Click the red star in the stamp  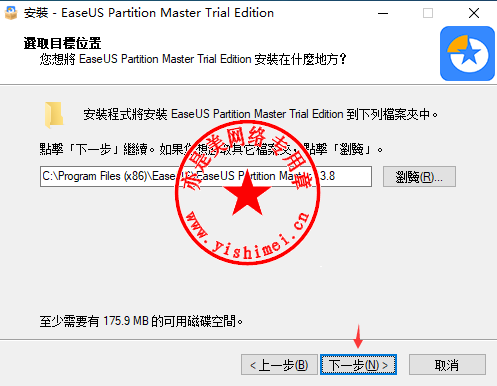coord(247,195)
